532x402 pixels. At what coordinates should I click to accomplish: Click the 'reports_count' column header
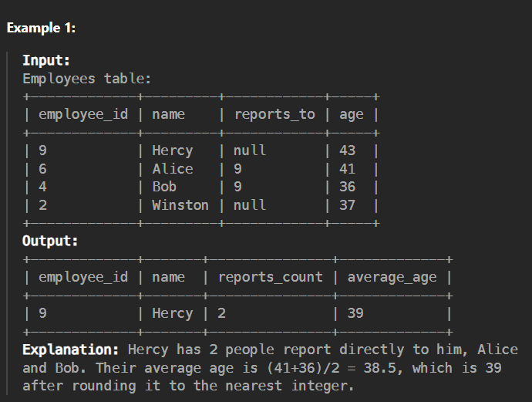(271, 278)
